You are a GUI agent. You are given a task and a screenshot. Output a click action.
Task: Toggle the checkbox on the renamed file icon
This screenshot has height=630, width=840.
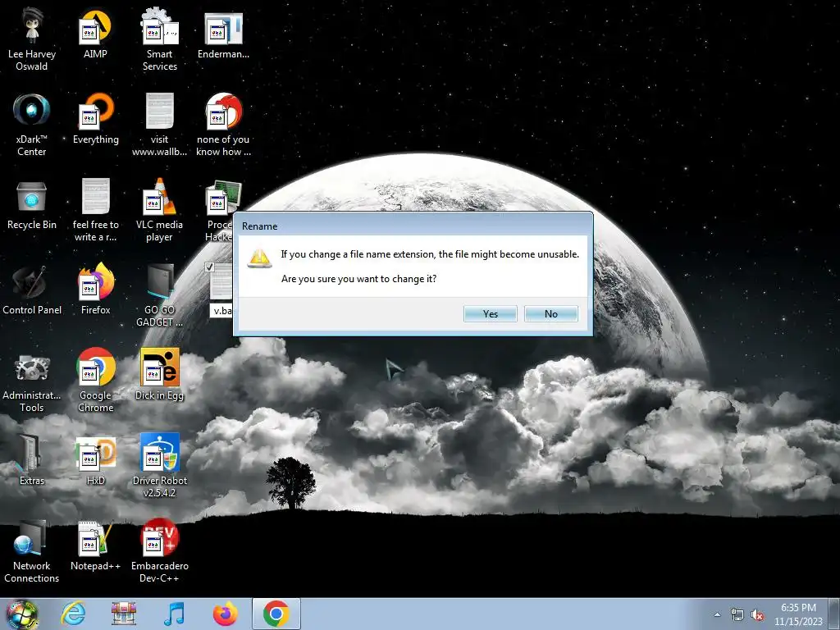(x=209, y=267)
